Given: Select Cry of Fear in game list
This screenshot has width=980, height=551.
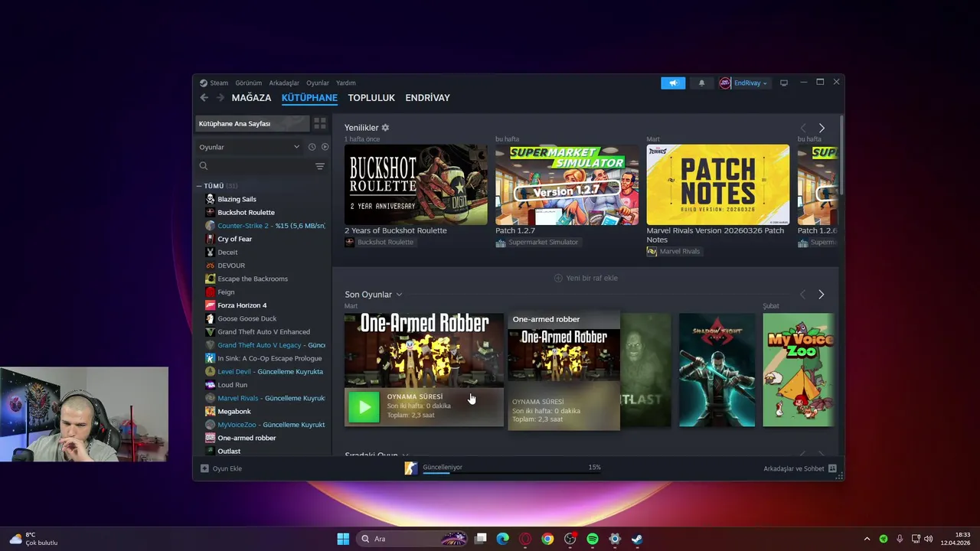Looking at the screenshot, I should (x=234, y=239).
